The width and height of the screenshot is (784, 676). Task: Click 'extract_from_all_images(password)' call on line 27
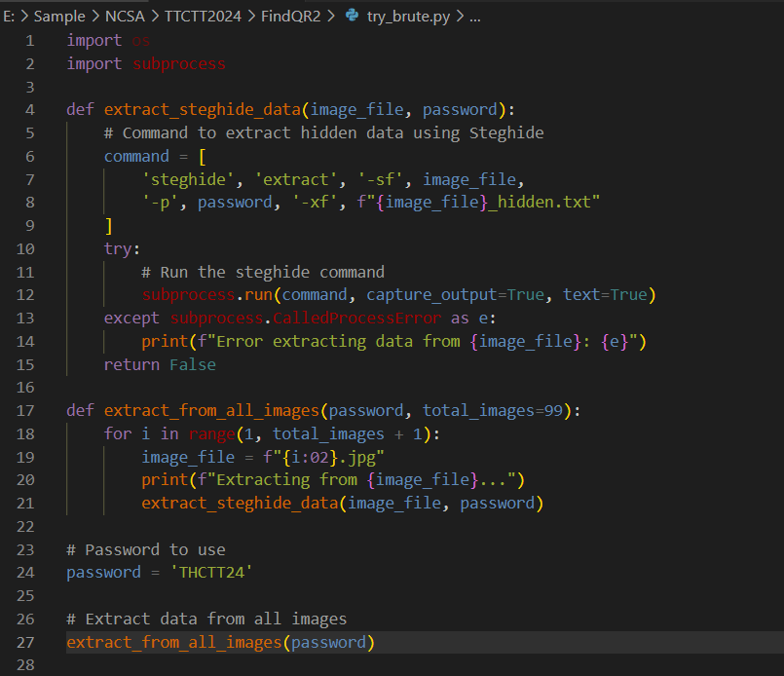[x=221, y=643]
